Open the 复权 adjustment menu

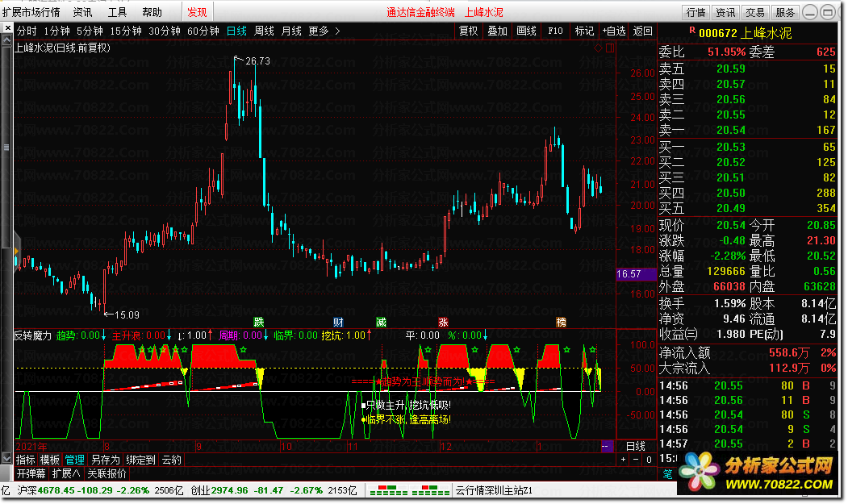[x=468, y=31]
